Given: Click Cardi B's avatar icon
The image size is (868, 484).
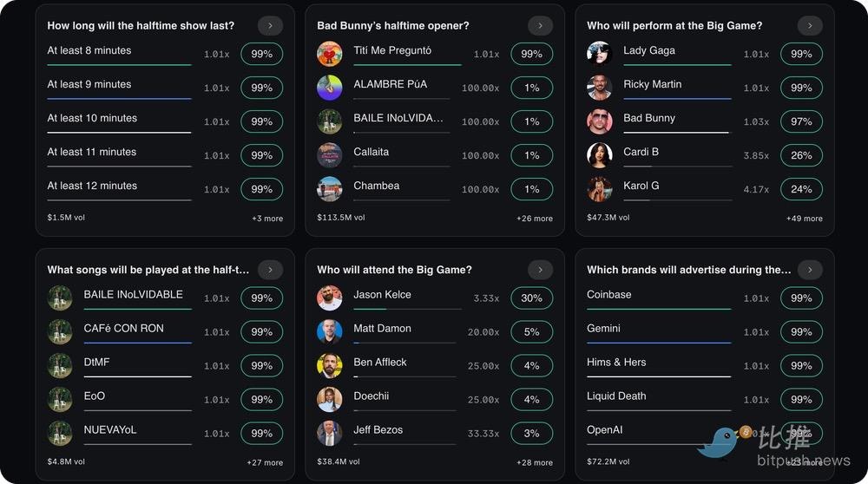Looking at the screenshot, I should (599, 155).
